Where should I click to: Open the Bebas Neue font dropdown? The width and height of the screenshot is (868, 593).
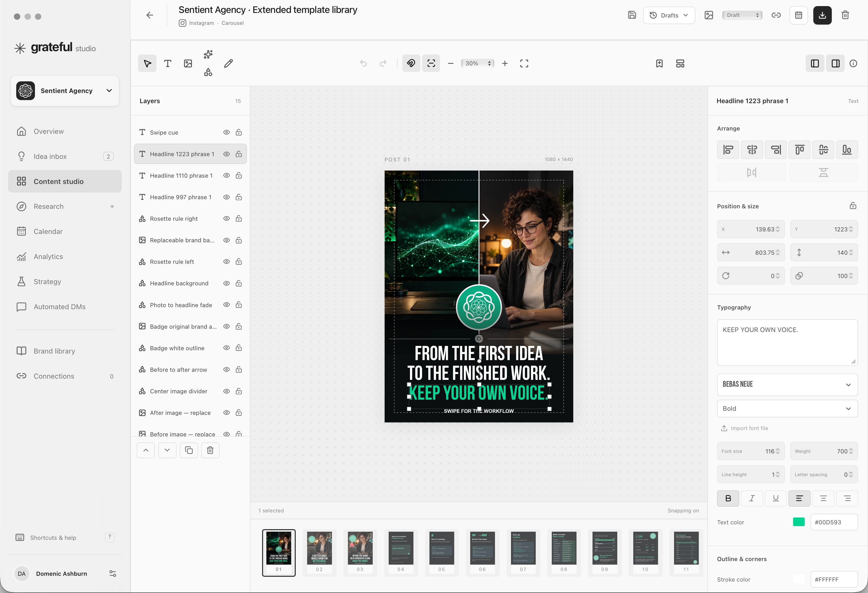click(x=787, y=384)
